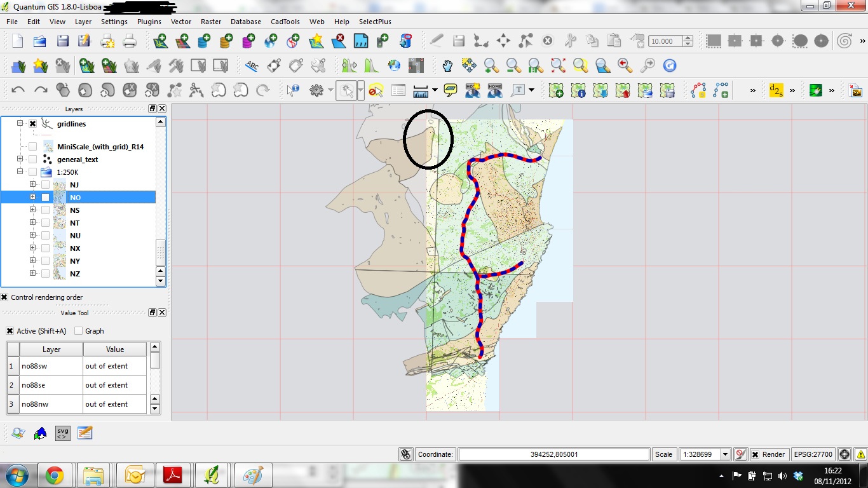Collapse the gridlines layer node
This screenshot has width=868, height=488.
[20, 123]
